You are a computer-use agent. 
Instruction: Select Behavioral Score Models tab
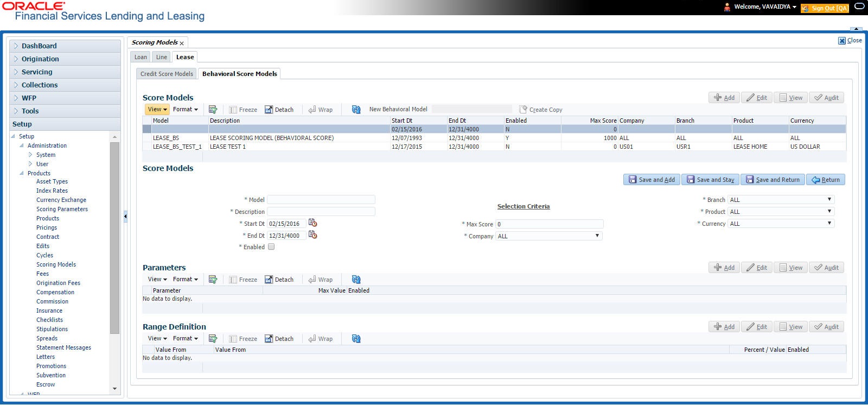(240, 74)
